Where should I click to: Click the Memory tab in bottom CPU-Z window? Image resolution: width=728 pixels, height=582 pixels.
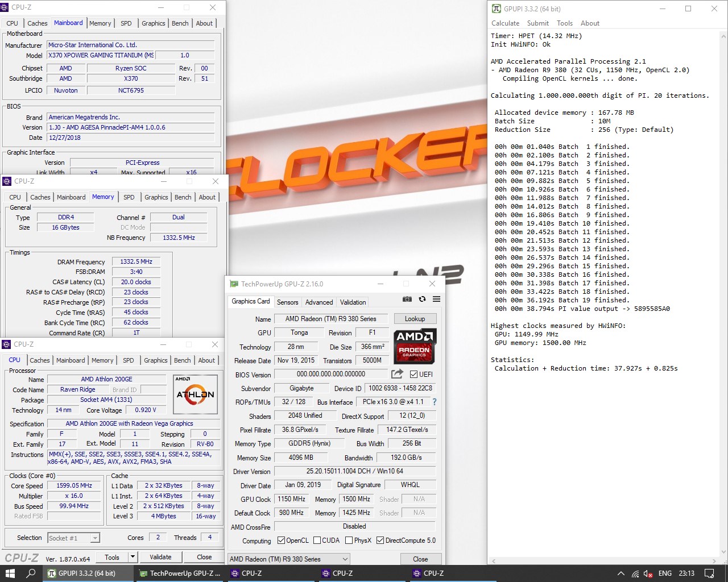[102, 360]
